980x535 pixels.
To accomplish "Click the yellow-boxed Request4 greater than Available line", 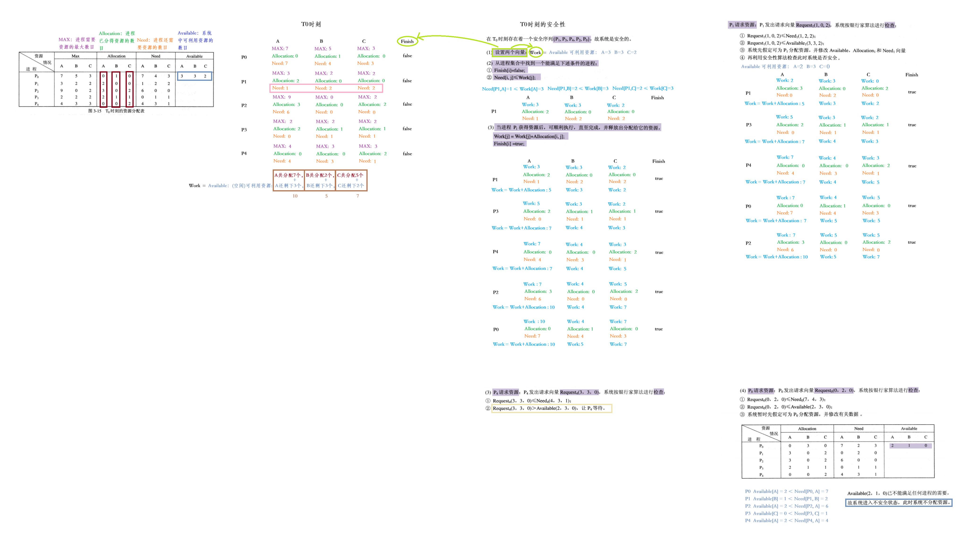I will pos(551,408).
